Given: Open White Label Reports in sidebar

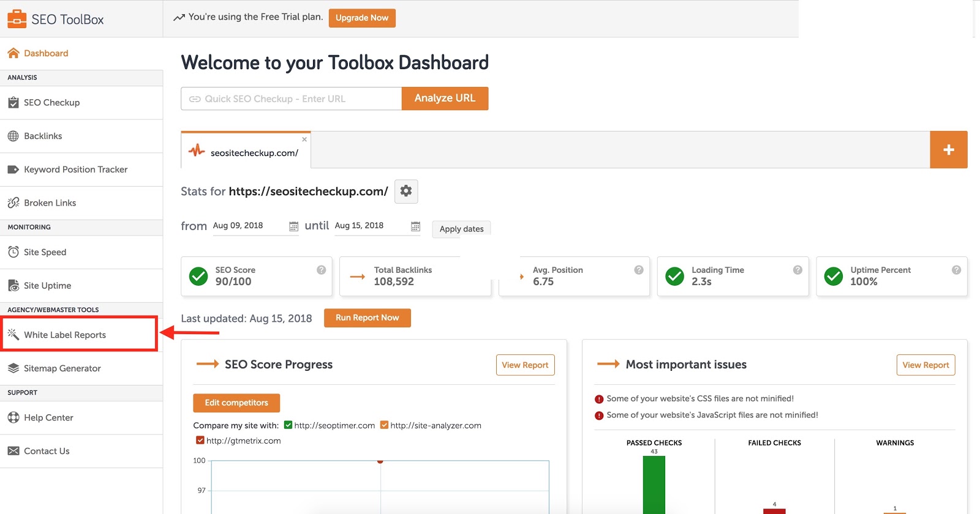Looking at the screenshot, I should 65,335.
